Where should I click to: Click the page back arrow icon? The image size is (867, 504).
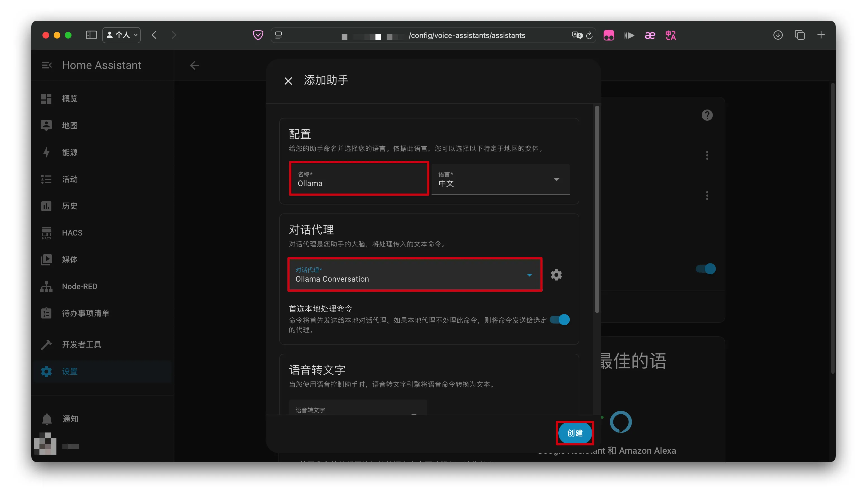click(x=194, y=65)
